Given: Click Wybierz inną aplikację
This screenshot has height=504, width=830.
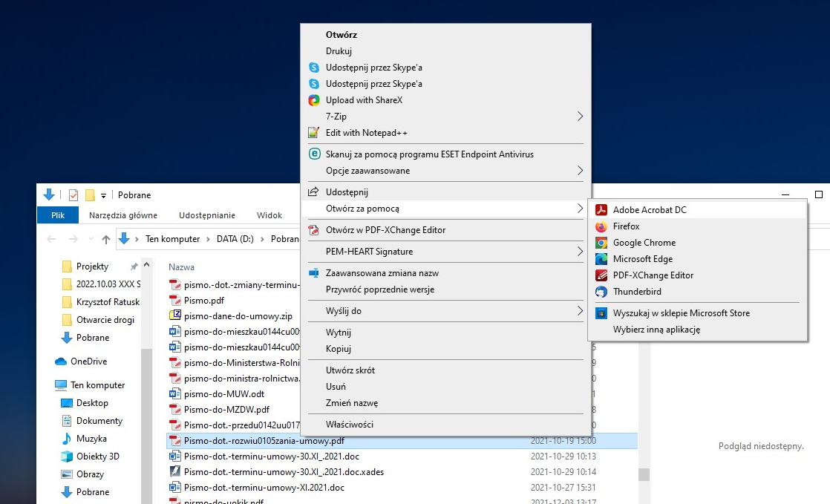Looking at the screenshot, I should pos(656,330).
